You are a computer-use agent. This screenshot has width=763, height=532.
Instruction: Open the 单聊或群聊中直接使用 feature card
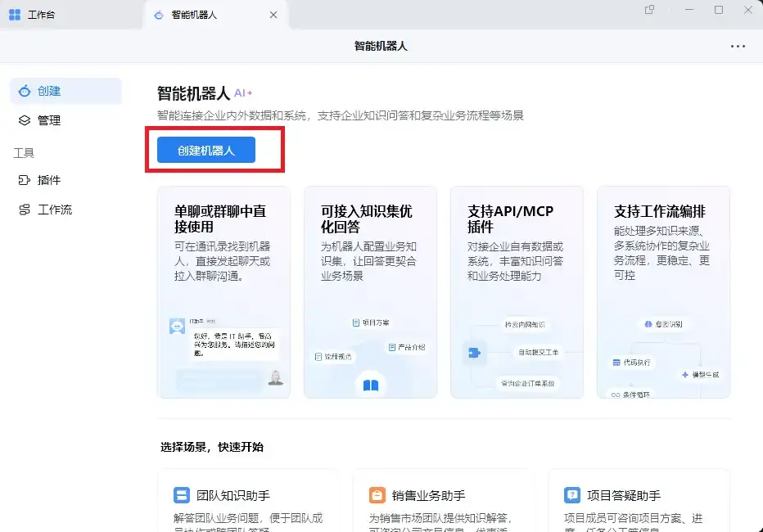point(223,292)
